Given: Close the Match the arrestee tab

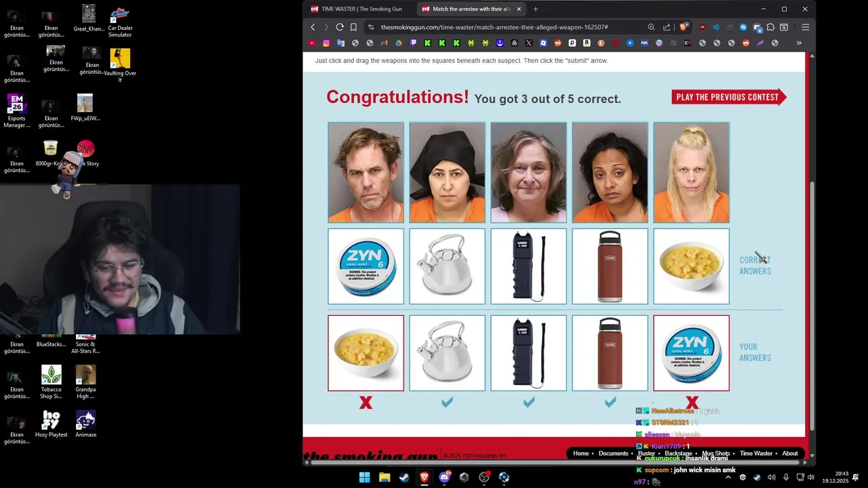Looking at the screenshot, I should point(519,9).
